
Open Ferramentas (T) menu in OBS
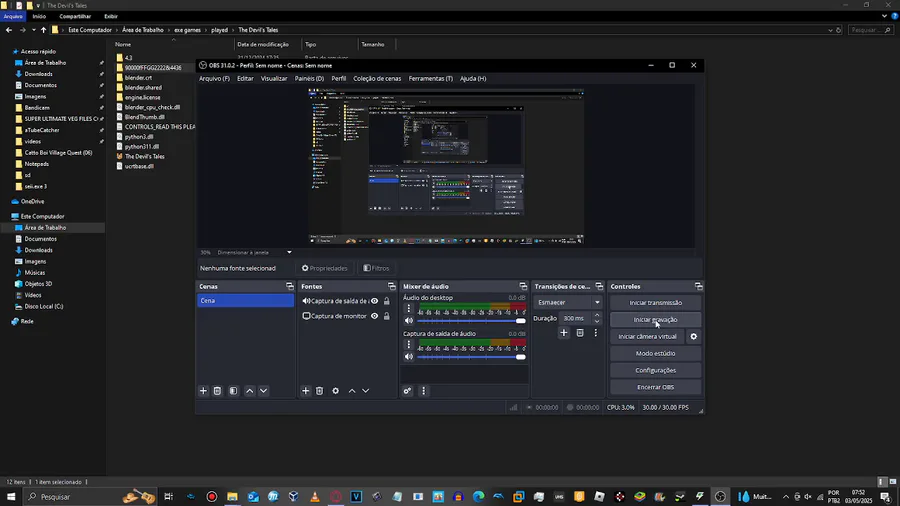pos(430,79)
